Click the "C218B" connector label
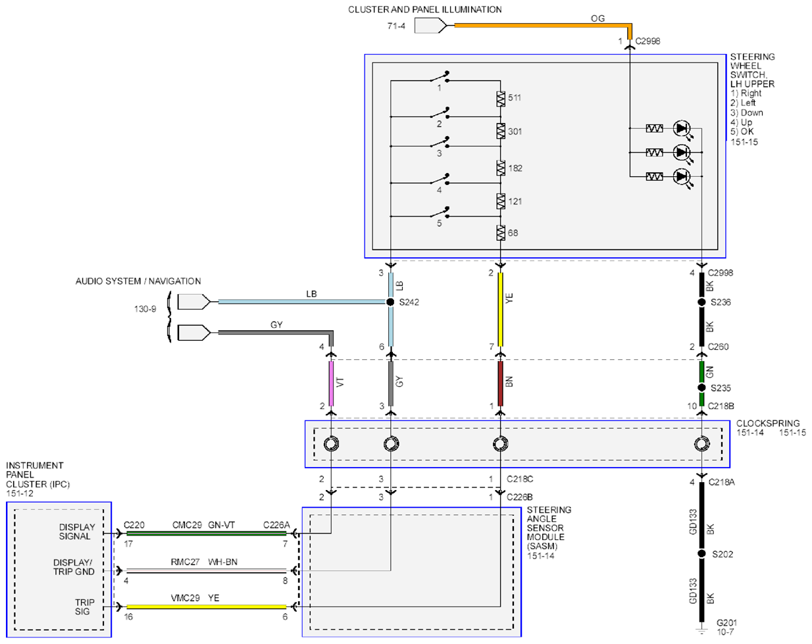The height and width of the screenshot is (644, 812). point(721,406)
